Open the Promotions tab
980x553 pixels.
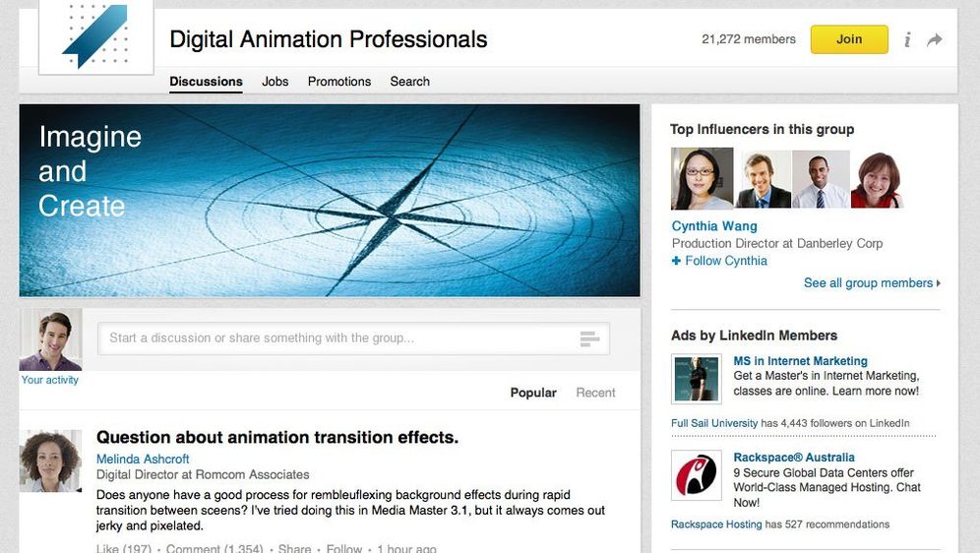(339, 82)
